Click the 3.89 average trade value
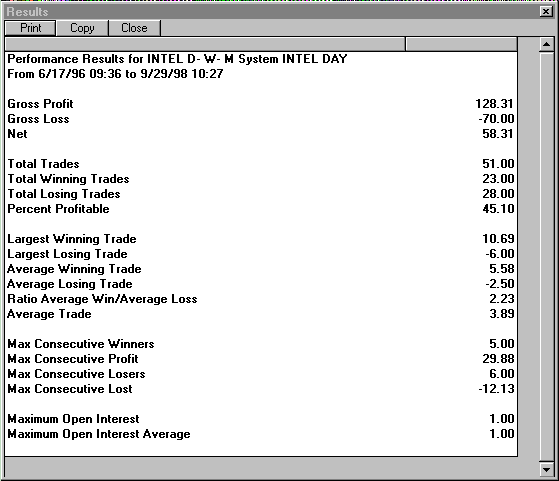Screen dimensions: 559x481 (502, 313)
